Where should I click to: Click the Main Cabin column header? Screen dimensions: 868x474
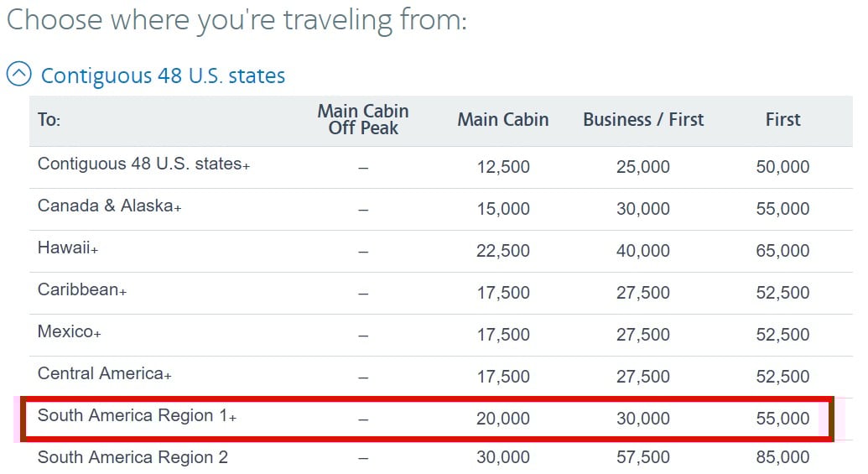(x=503, y=120)
